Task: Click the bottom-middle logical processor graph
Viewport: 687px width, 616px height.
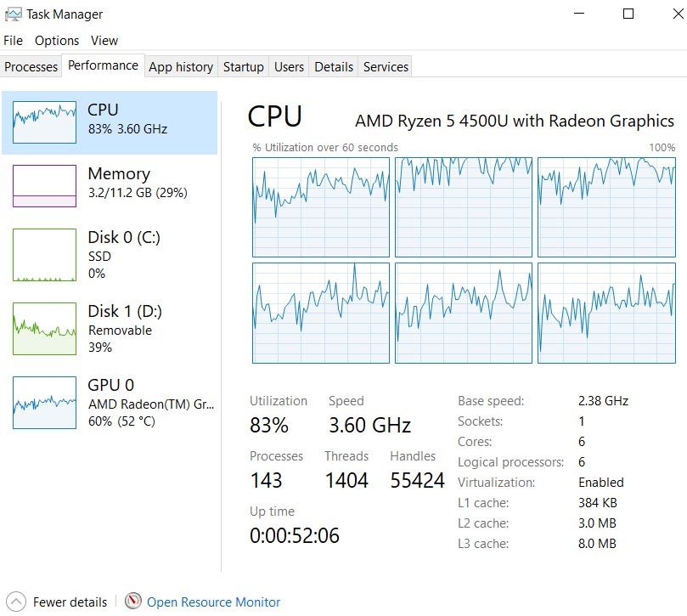Action: 464,313
